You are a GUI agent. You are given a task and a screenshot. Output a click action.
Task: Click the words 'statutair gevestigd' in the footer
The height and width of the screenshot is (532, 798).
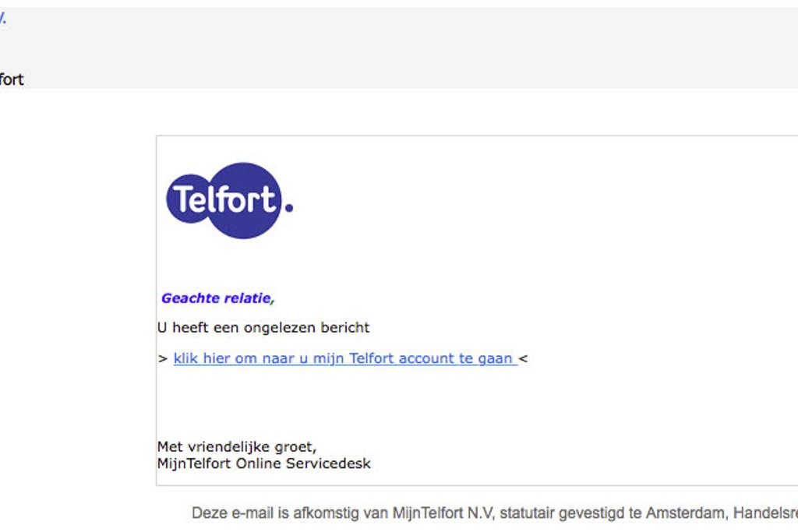[x=554, y=513]
